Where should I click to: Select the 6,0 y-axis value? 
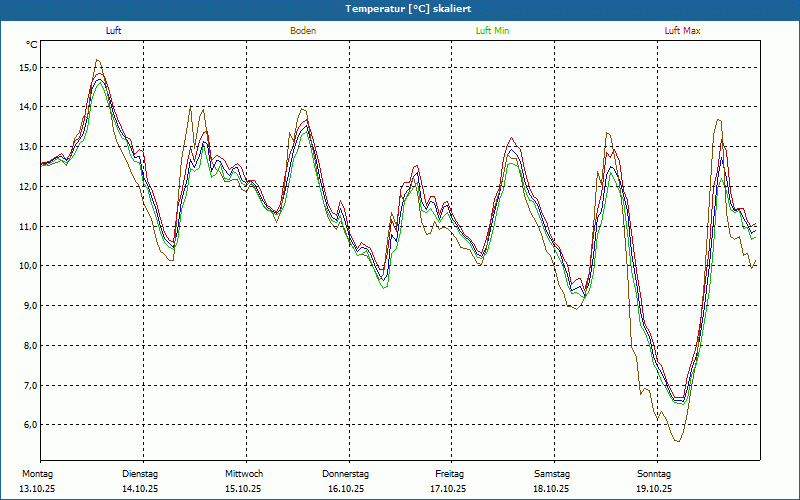[30, 425]
